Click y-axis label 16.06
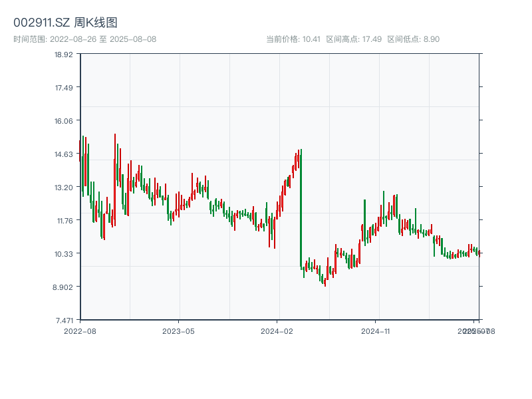 64,121
